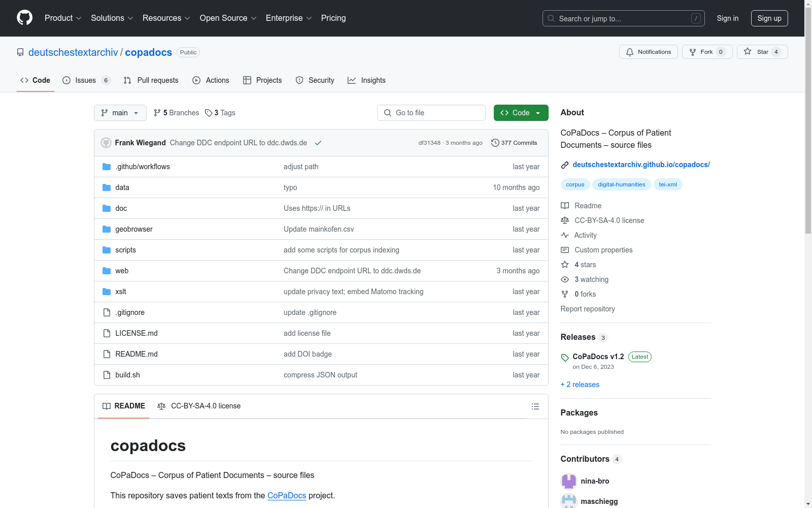Open the Pull requests tab

point(151,80)
